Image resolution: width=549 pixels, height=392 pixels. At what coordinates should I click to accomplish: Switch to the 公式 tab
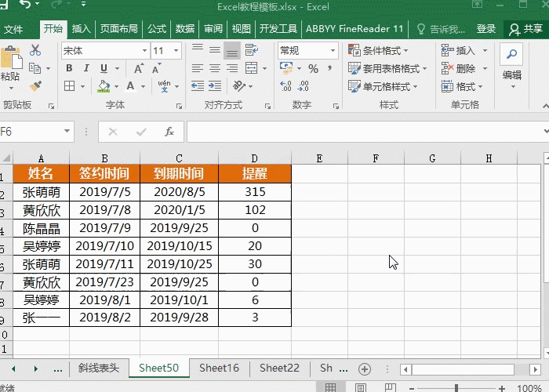tap(157, 29)
